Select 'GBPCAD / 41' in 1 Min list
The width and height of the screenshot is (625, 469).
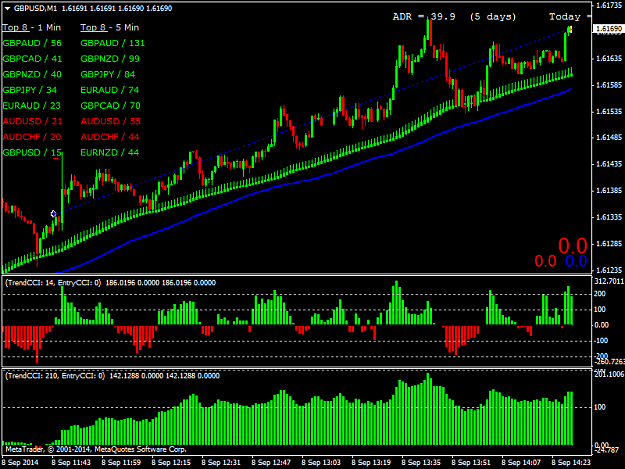[32, 59]
